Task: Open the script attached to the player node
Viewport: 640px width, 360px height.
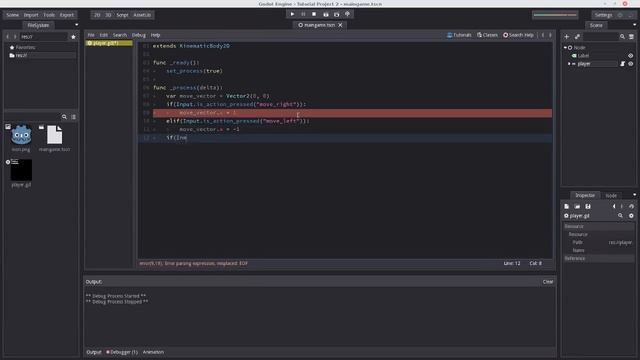Action: (x=622, y=64)
